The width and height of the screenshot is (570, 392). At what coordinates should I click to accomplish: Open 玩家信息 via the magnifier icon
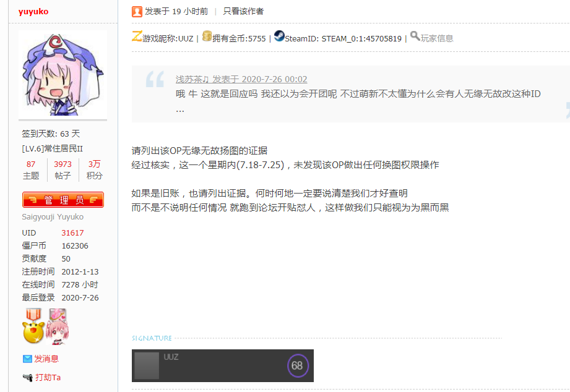[x=415, y=36]
